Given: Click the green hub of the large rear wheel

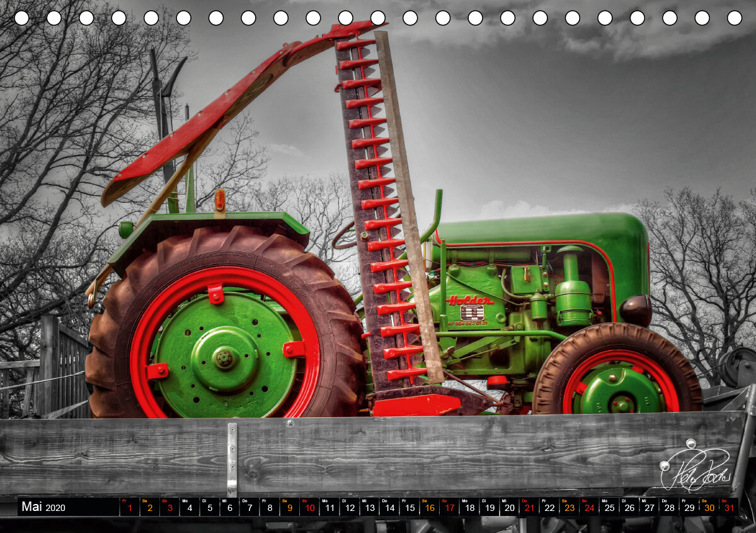Looking at the screenshot, I should coord(225,358).
